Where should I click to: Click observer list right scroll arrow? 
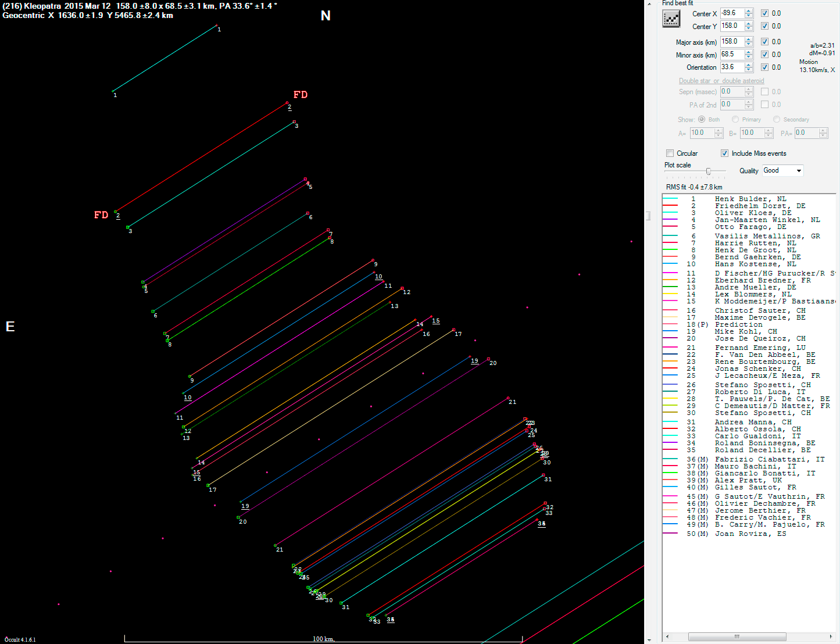[832, 636]
